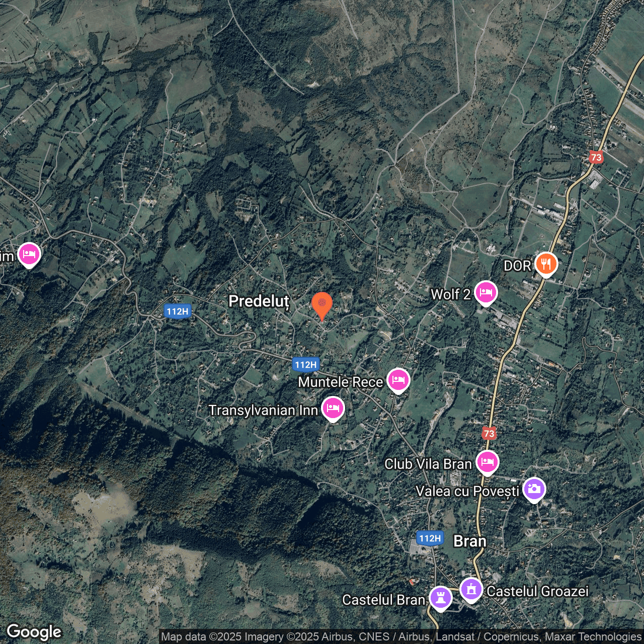Image resolution: width=644 pixels, height=644 pixels.
Task: Open the Castelul Groazei purple marker icon
Action: 471,589
